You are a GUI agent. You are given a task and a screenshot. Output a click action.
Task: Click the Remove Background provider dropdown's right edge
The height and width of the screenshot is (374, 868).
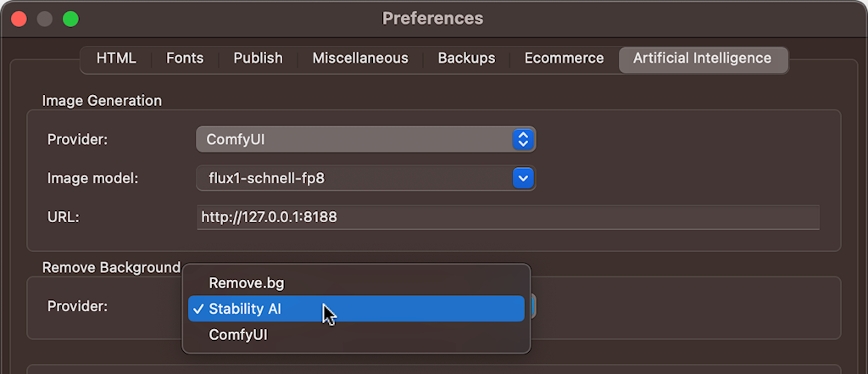(x=532, y=306)
